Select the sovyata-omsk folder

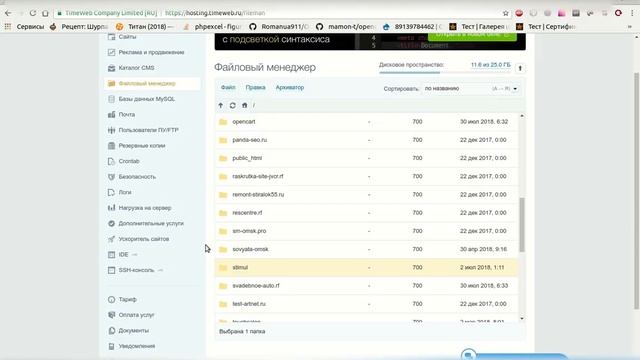pyautogui.click(x=366, y=249)
